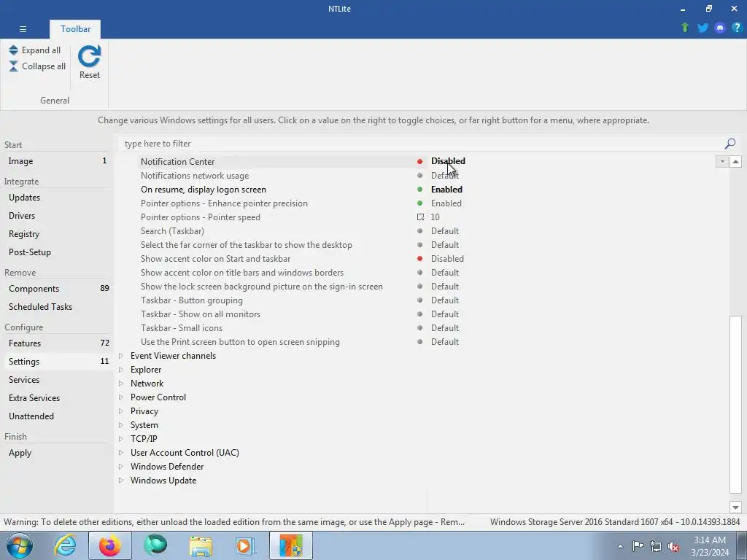Image resolution: width=747 pixels, height=560 pixels.
Task: Select the Taskbar - Show on all monitors row
Action: (200, 314)
